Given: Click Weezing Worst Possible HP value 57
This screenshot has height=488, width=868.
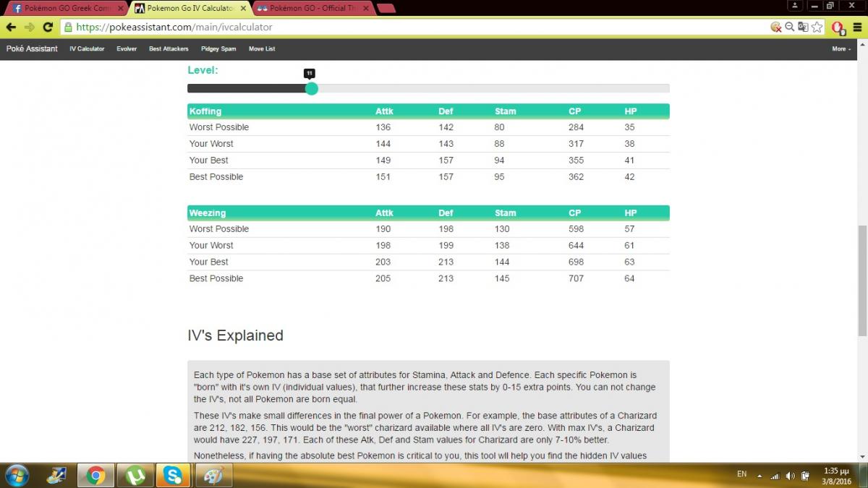Looking at the screenshot, I should tap(629, 229).
